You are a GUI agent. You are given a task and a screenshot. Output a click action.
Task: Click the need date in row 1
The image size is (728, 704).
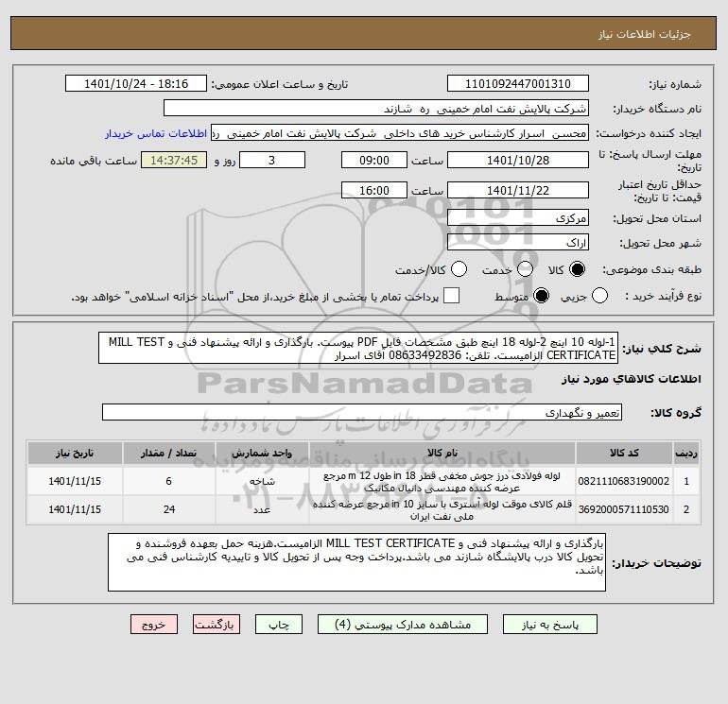[75, 481]
